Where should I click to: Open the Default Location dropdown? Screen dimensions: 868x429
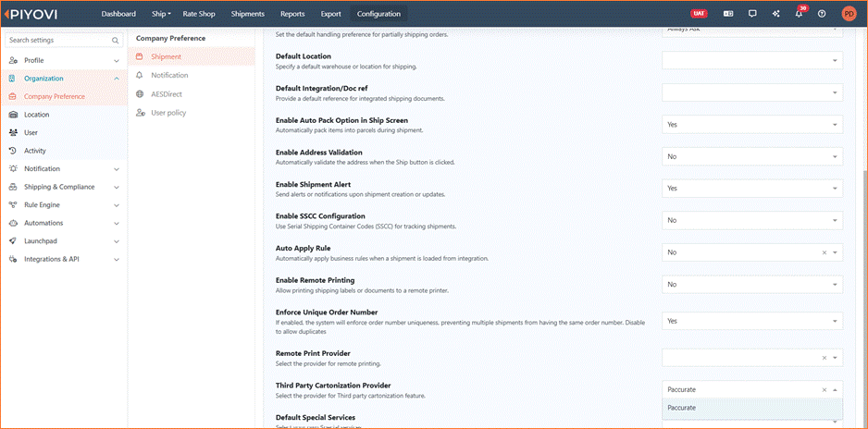[752, 60]
